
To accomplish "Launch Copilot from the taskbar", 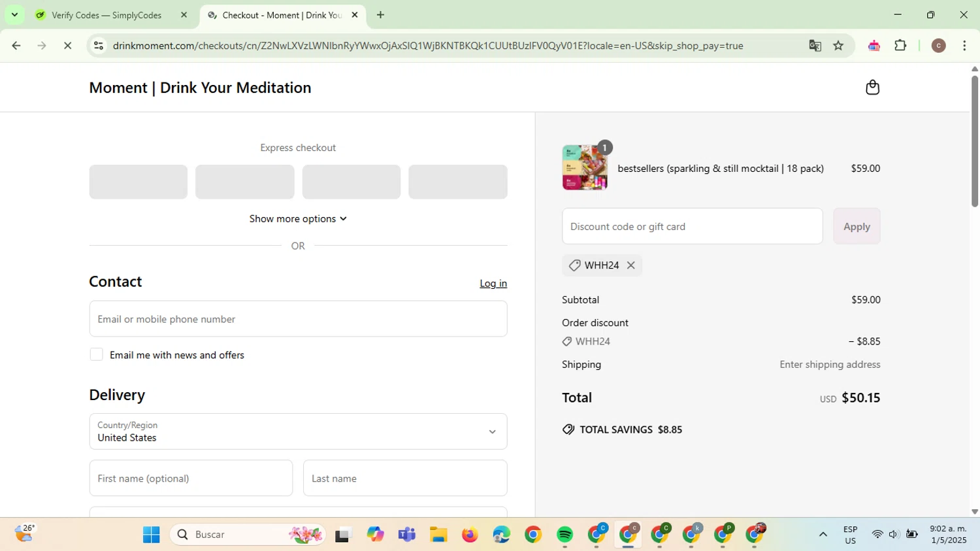I will [x=376, y=535].
